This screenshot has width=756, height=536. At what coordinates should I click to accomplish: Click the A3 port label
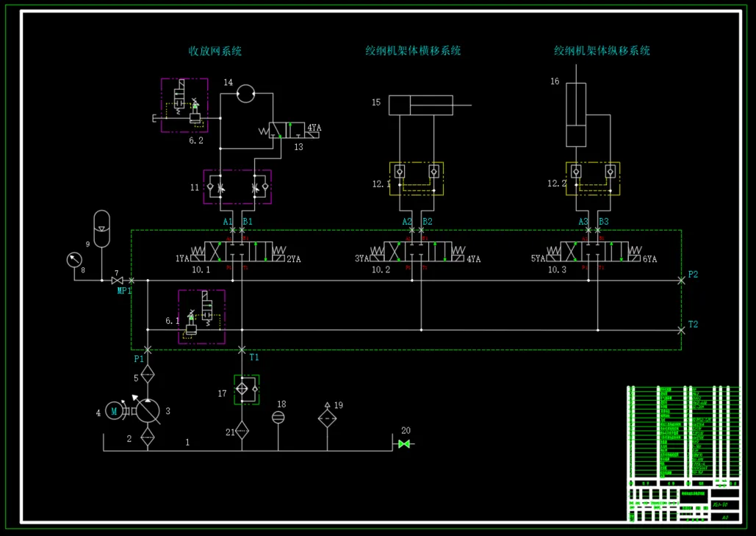583,222
